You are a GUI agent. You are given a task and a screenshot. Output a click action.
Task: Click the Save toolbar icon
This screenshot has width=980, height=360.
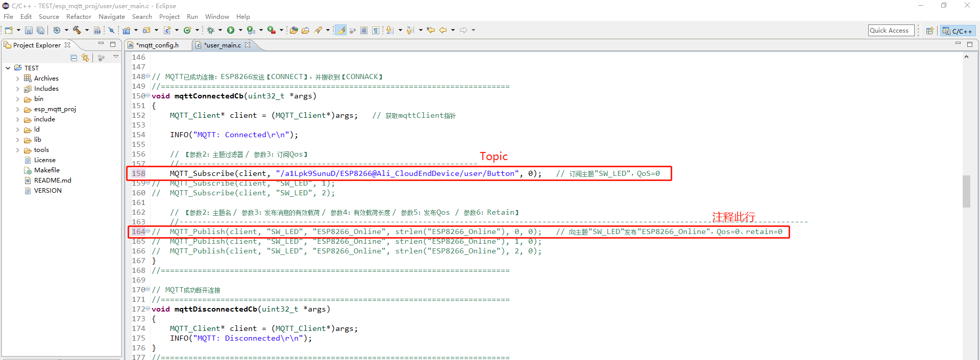[29, 30]
